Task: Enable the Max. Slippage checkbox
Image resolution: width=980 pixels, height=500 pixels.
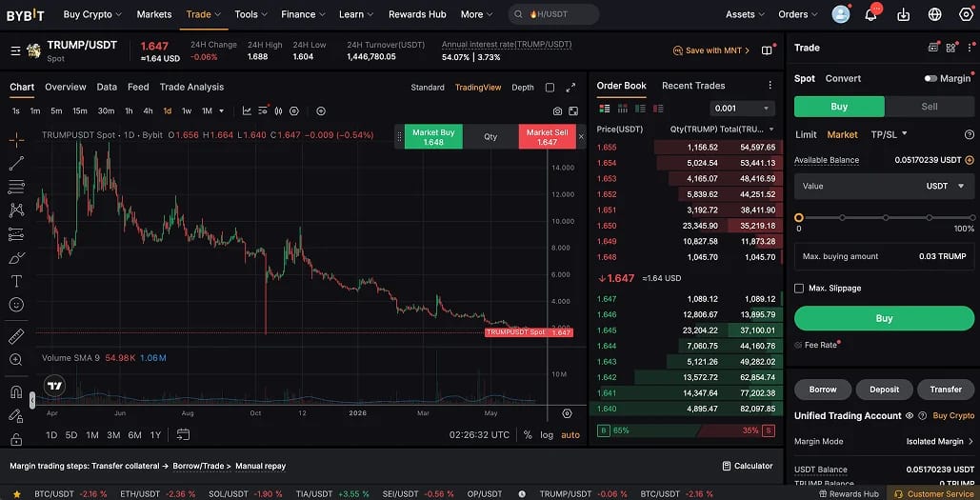Action: click(x=799, y=289)
